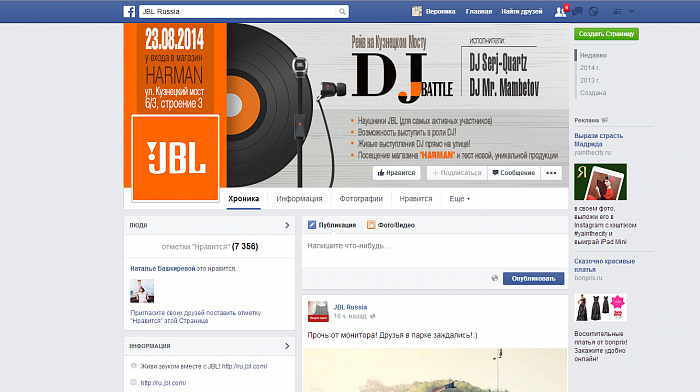
Task: Expand the ИНФОРМАЦИЯ section chevron
Action: [287, 346]
